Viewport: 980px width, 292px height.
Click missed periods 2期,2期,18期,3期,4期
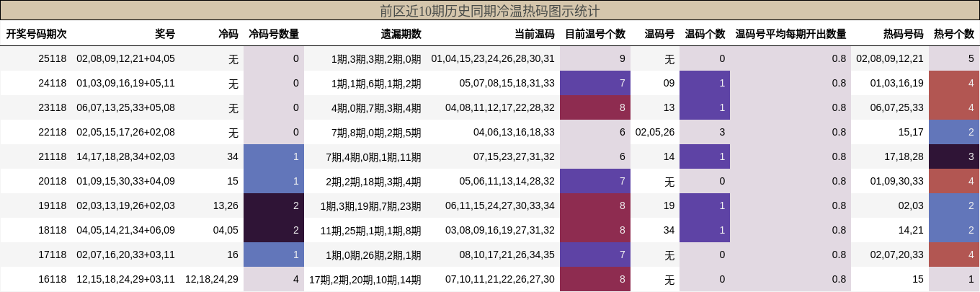pyautogui.click(x=373, y=181)
